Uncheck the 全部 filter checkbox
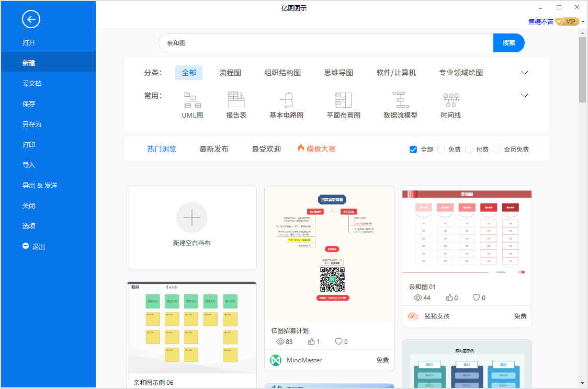This screenshot has width=588, height=389. click(x=413, y=150)
